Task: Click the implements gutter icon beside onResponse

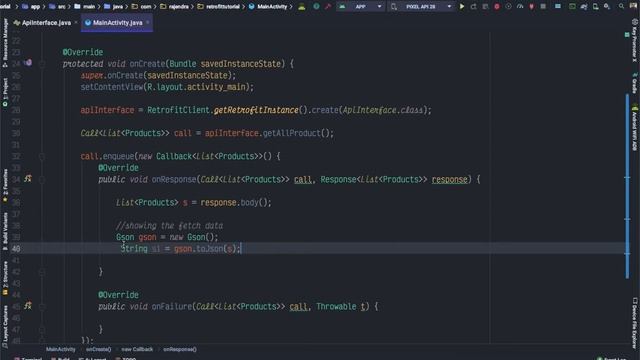Action: click(x=28, y=179)
